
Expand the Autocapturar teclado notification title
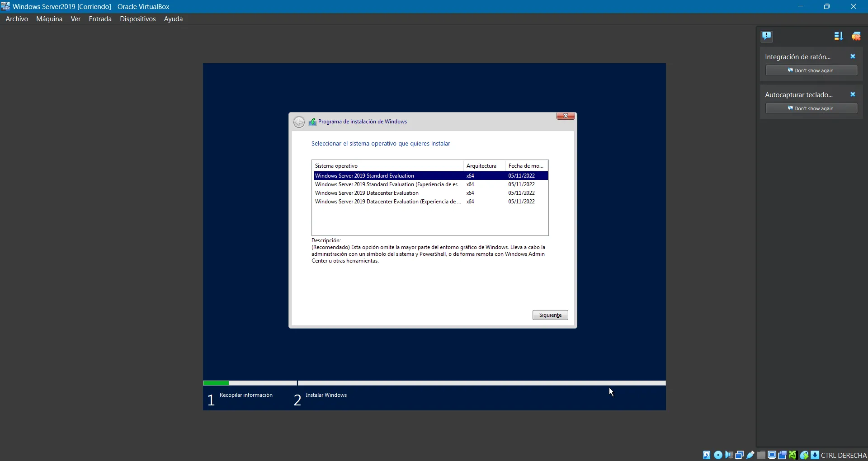799,95
